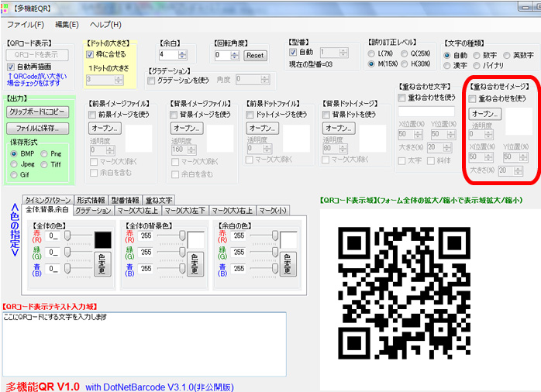541x392 pixels.
Task: Select BMP save format
Action: [x=14, y=153]
